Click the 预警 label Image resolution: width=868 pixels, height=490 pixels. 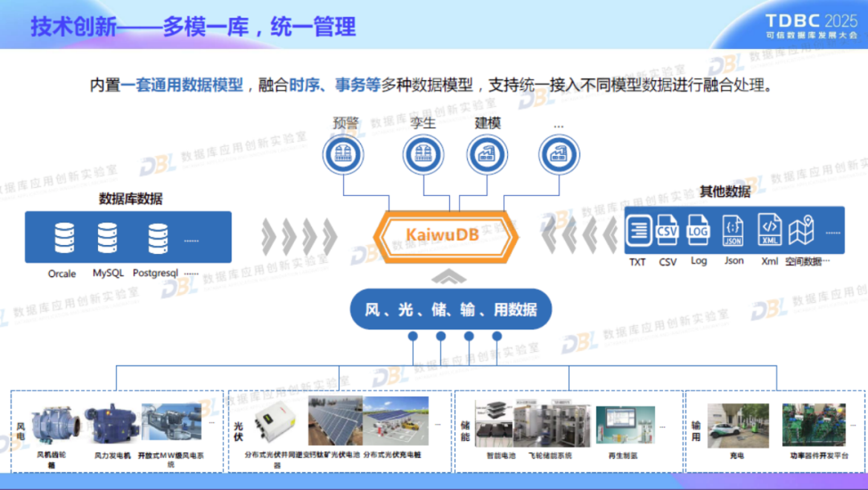click(x=346, y=123)
